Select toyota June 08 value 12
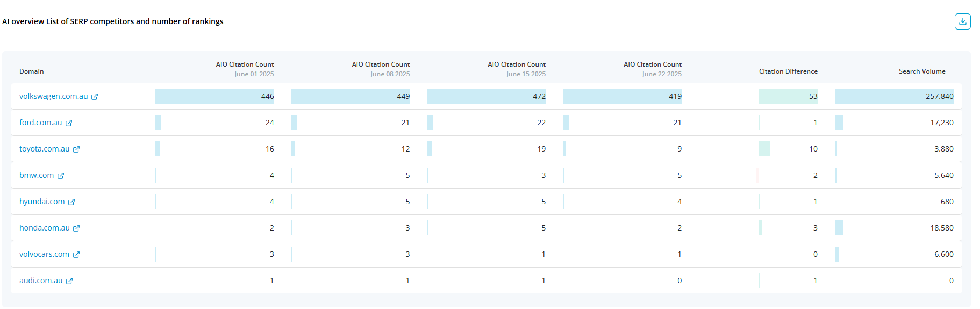Screen dimensions: 980x309 pyautogui.click(x=405, y=149)
